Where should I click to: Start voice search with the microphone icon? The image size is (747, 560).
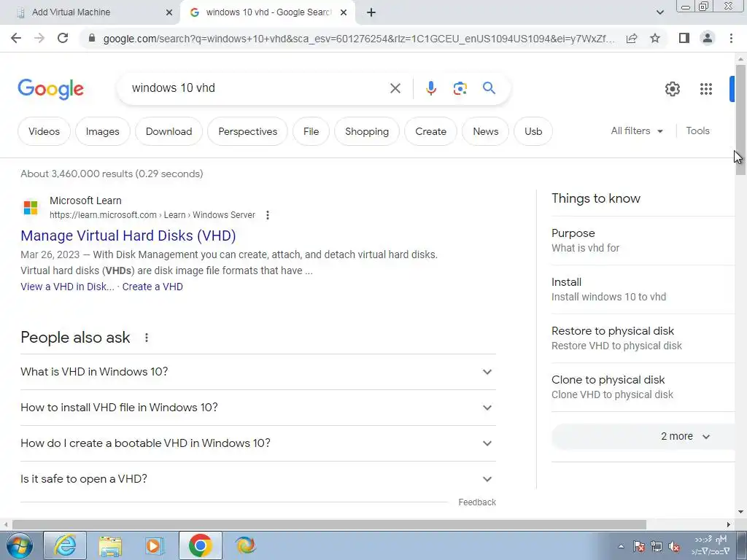(x=430, y=88)
